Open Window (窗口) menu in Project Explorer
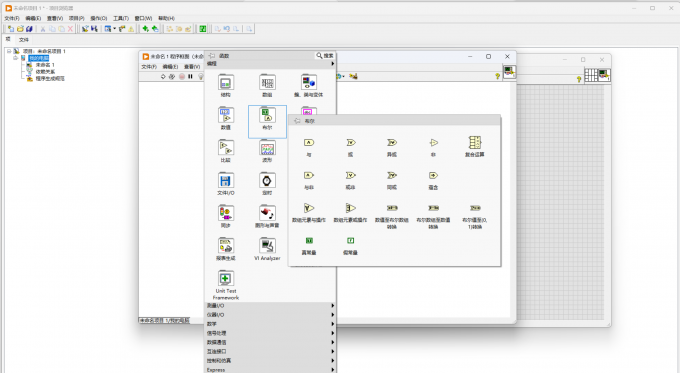This screenshot has height=373, width=680. (x=143, y=18)
